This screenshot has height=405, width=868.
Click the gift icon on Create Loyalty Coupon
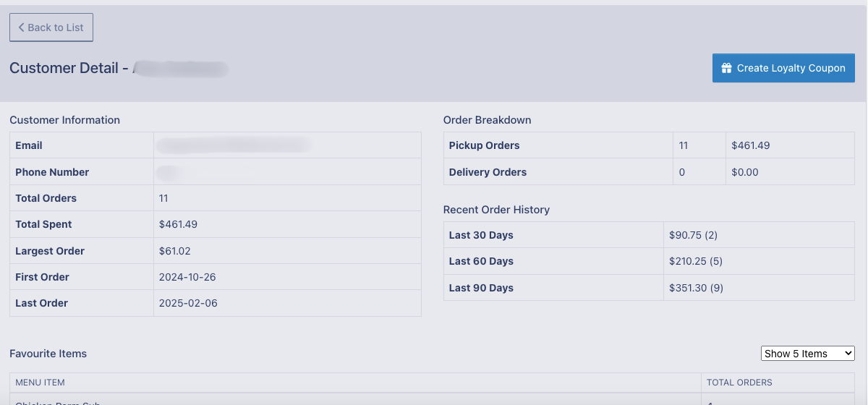point(727,68)
